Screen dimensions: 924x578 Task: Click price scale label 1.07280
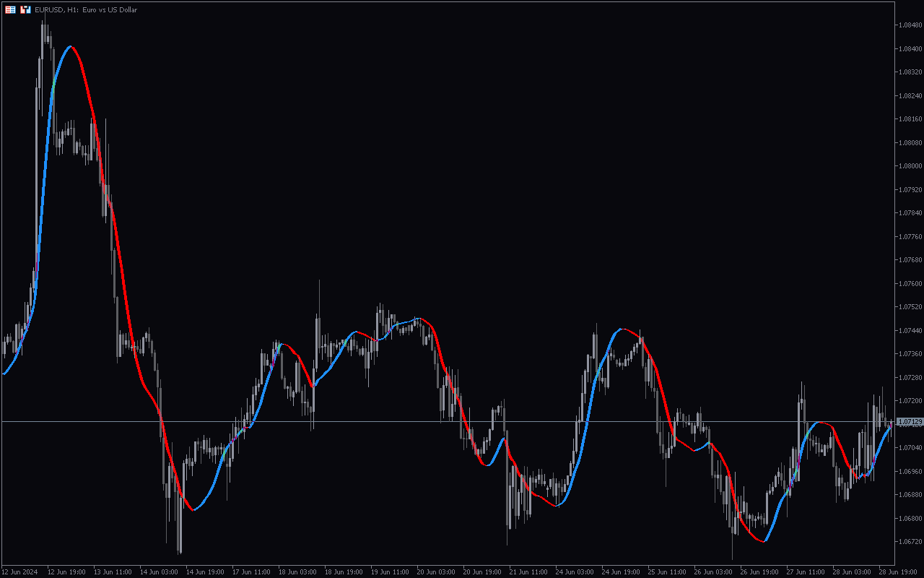[910, 377]
